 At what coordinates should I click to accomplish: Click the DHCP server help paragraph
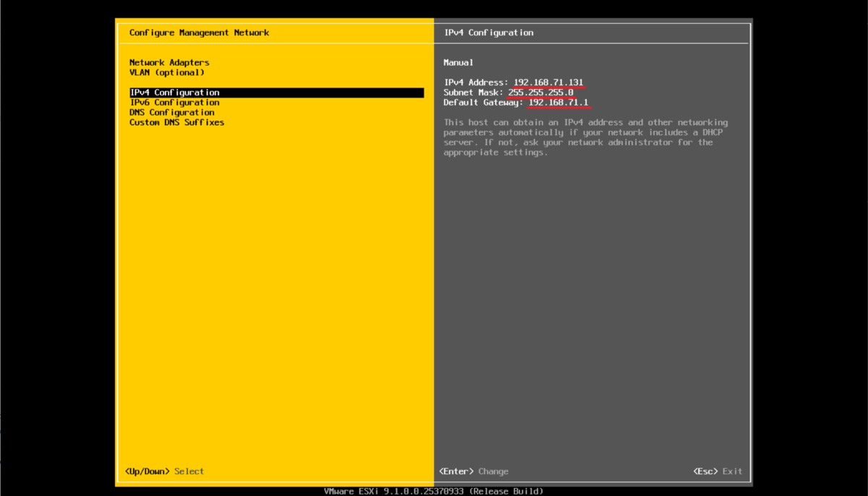pos(586,137)
